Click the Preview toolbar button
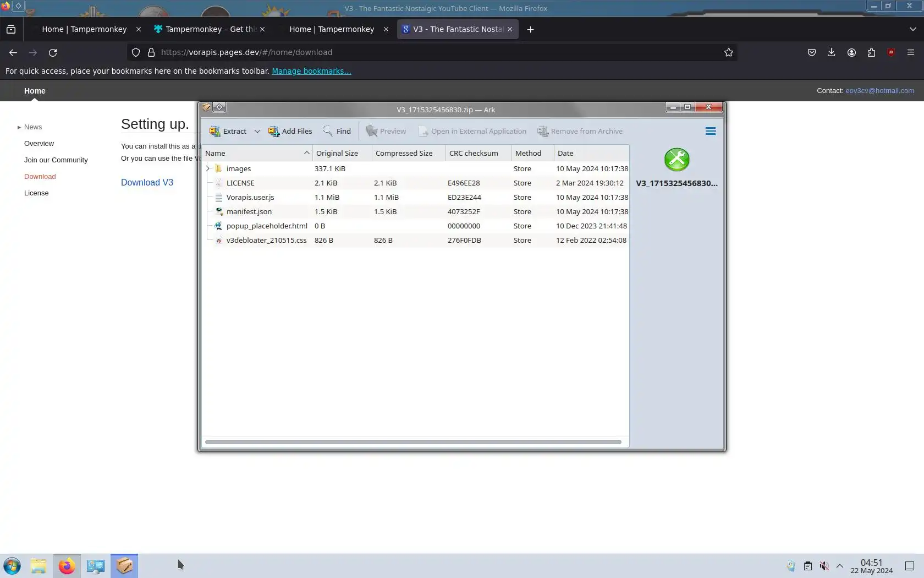Screen dimensions: 924x578 tap(386, 131)
